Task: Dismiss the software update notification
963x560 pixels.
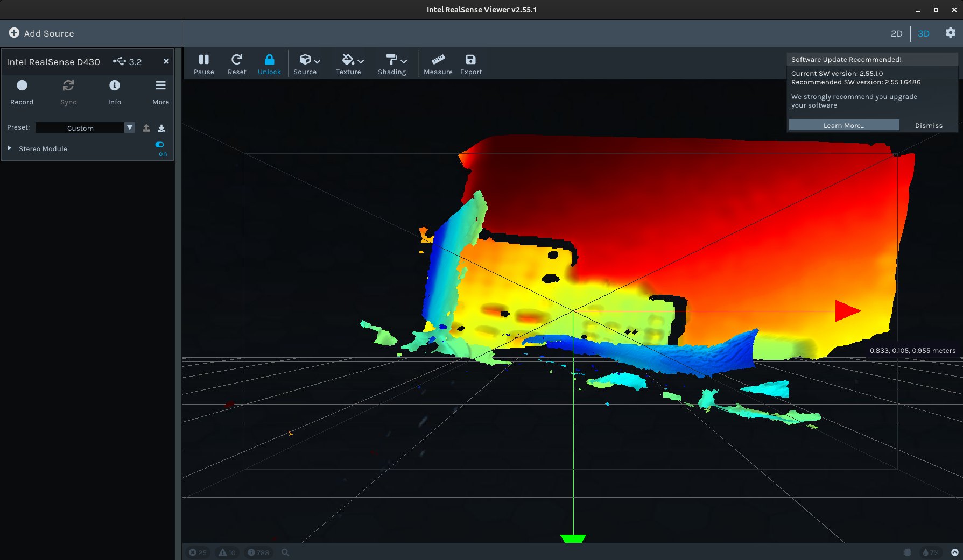Action: coord(929,125)
